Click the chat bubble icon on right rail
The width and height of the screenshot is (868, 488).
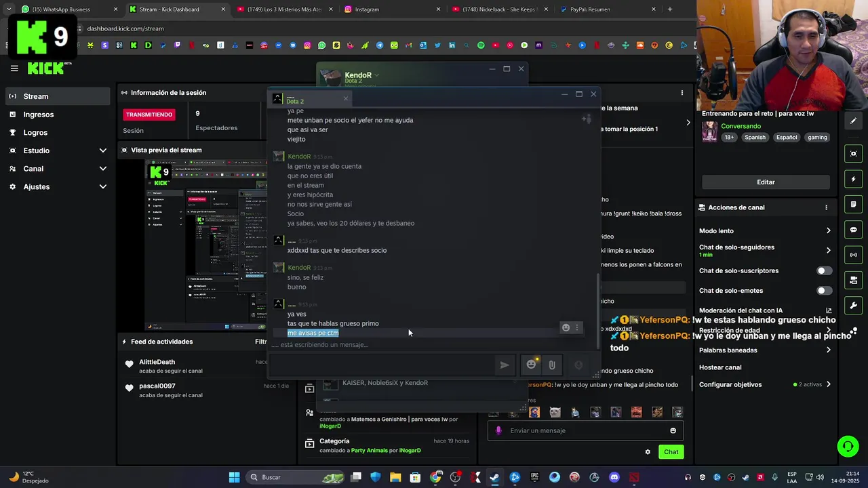click(853, 230)
